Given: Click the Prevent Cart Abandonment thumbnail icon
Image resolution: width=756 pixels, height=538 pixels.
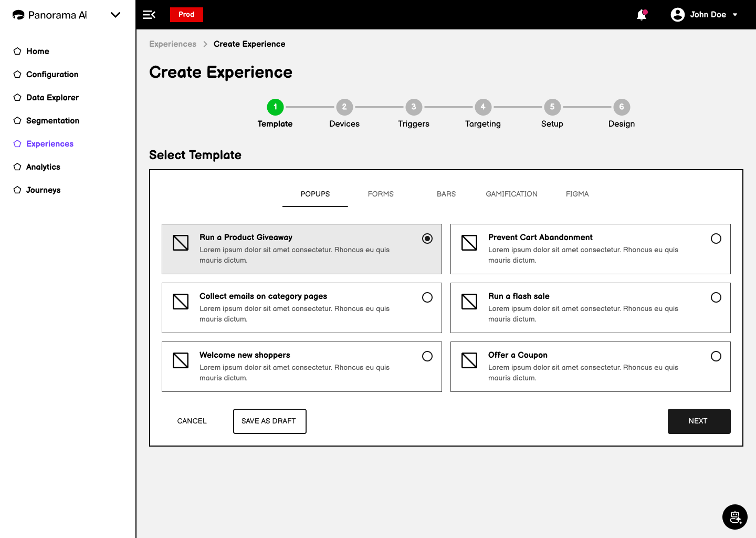Looking at the screenshot, I should (469, 243).
